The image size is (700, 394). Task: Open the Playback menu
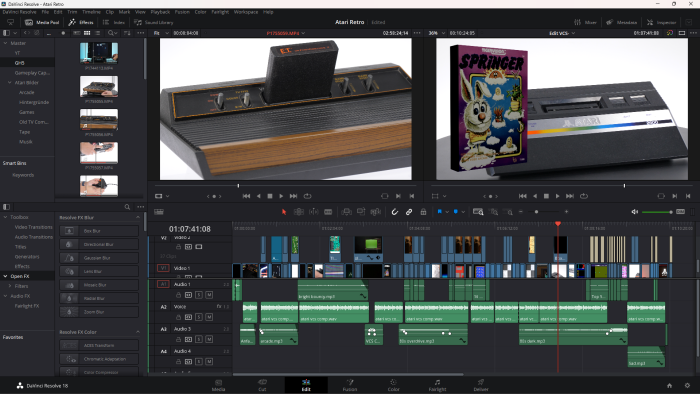tap(160, 12)
